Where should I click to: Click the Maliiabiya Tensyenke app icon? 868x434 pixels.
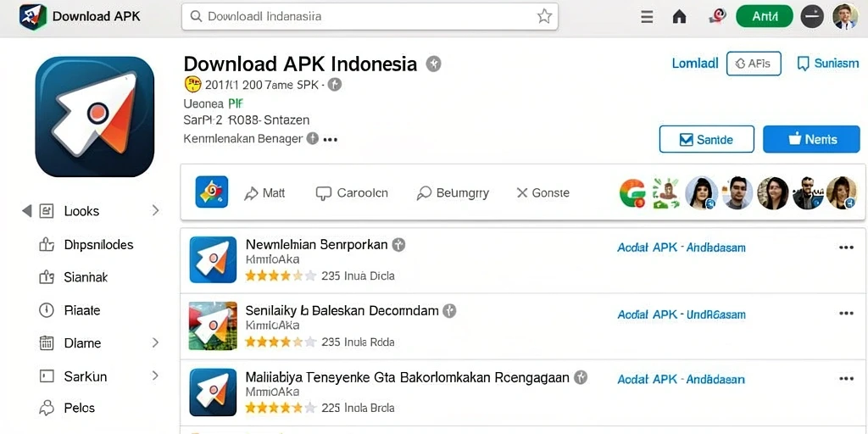coord(213,392)
